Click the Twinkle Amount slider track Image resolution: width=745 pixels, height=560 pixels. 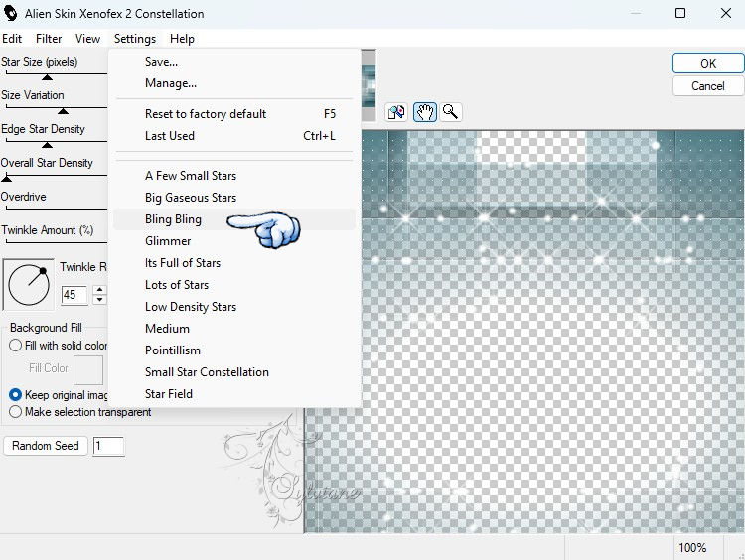click(x=56, y=242)
